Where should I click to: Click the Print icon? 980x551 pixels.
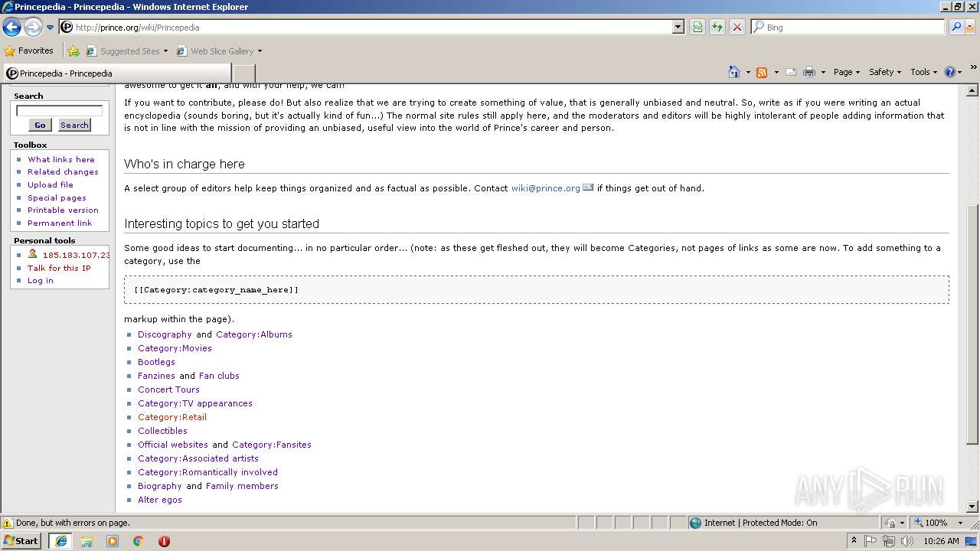coord(809,72)
